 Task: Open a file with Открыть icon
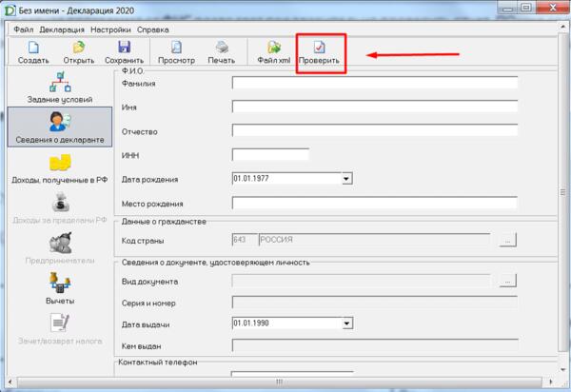click(x=79, y=51)
